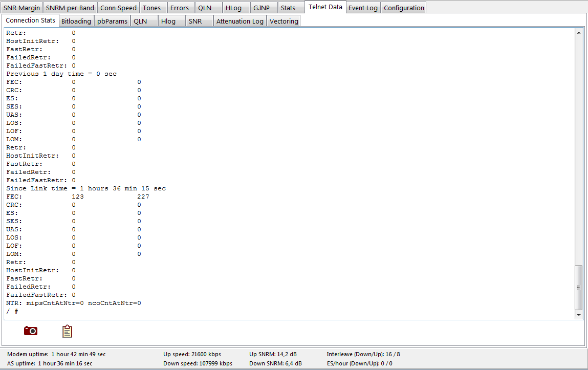Image resolution: width=588 pixels, height=370 pixels.
Task: Open the Event Log tab
Action: coord(363,8)
